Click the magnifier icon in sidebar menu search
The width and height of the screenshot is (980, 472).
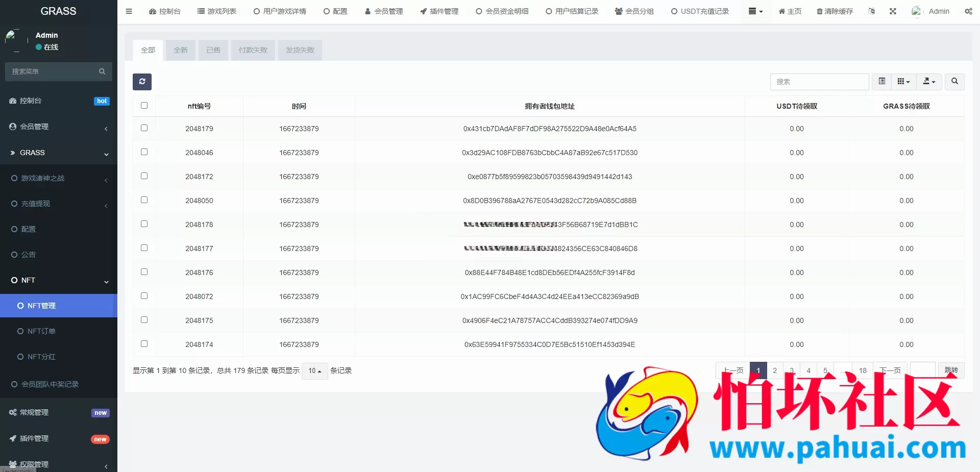point(102,71)
